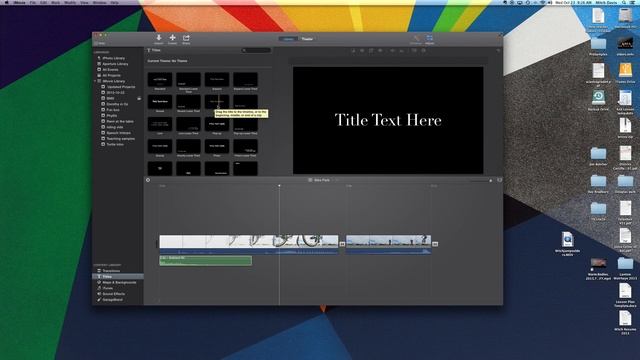Switch to the Library tab
Screen dimensions: 640x360
click(x=289, y=39)
